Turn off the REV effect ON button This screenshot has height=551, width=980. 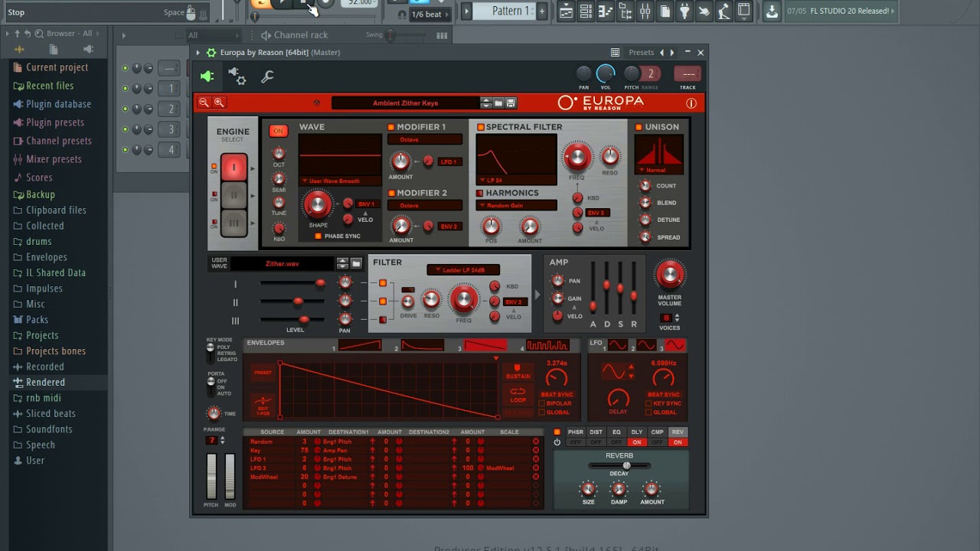point(678,442)
